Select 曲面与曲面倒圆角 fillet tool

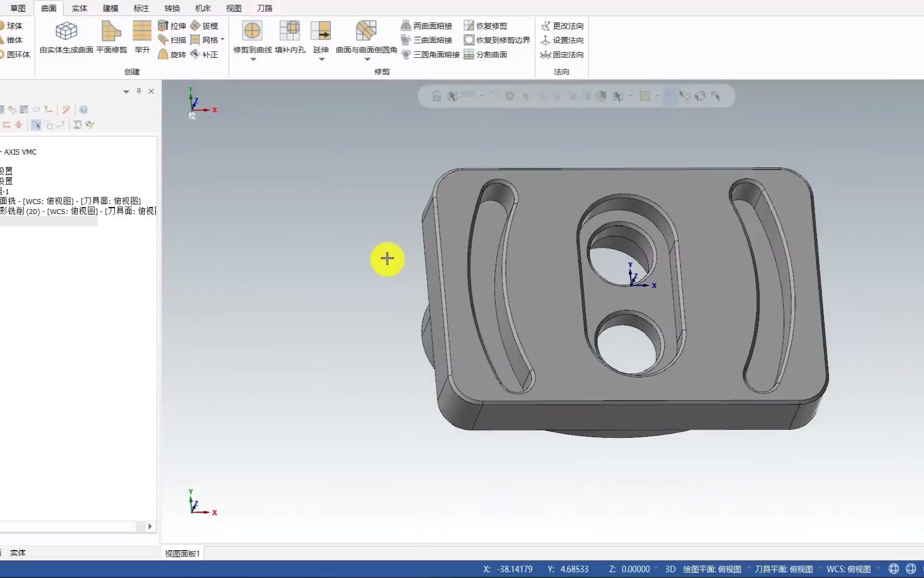(x=366, y=37)
